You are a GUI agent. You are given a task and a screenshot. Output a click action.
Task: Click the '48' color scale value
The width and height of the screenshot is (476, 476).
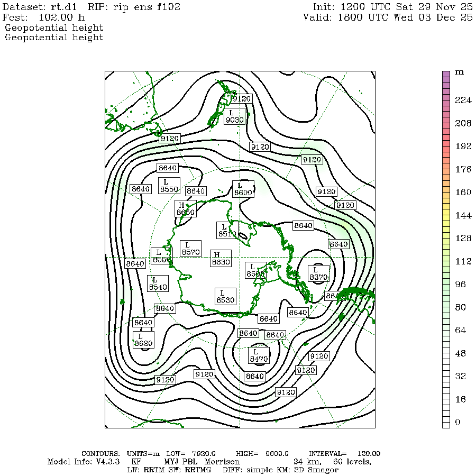click(460, 353)
